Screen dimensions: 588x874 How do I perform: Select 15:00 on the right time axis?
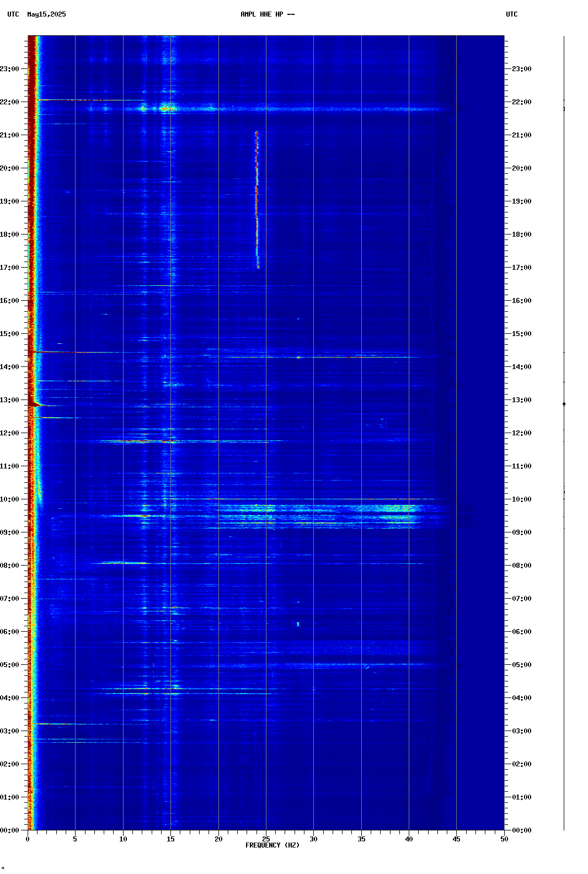pos(522,334)
